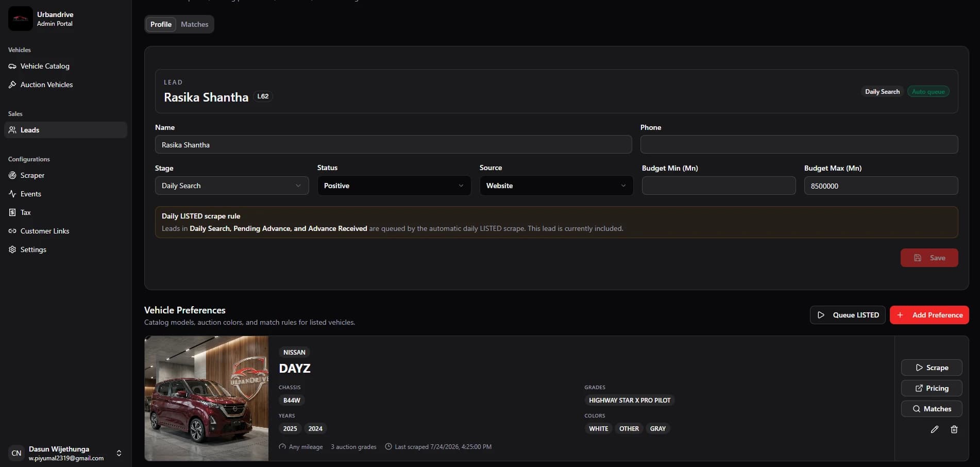Open the Source dropdown showing Website

coord(556,186)
